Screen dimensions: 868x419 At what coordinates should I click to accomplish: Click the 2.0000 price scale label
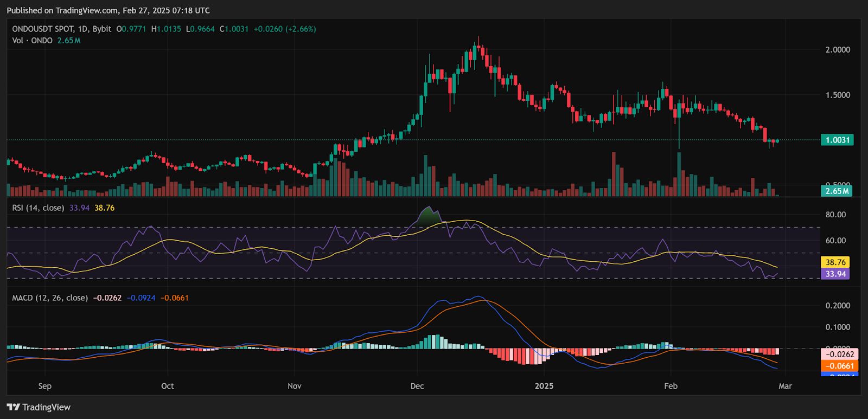click(x=838, y=50)
